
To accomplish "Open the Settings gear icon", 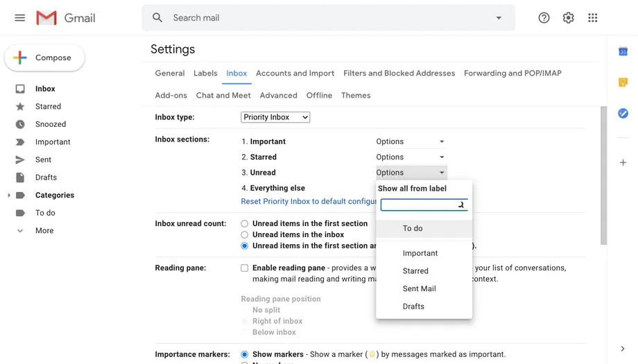I will [x=568, y=18].
